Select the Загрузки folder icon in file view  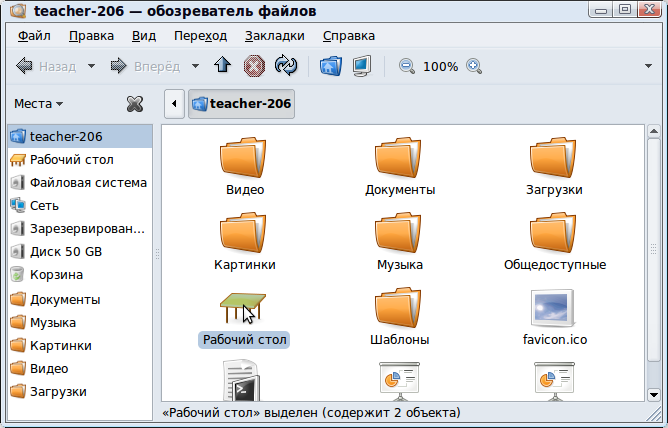(553, 158)
